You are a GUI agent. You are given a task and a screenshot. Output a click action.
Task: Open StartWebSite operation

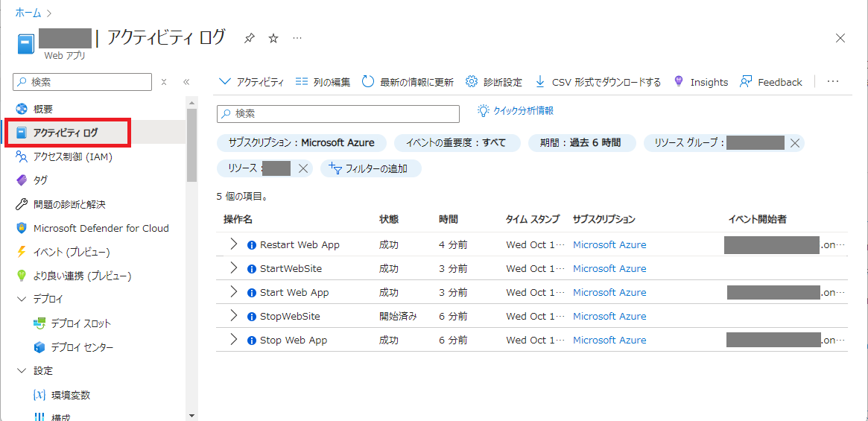[291, 268]
